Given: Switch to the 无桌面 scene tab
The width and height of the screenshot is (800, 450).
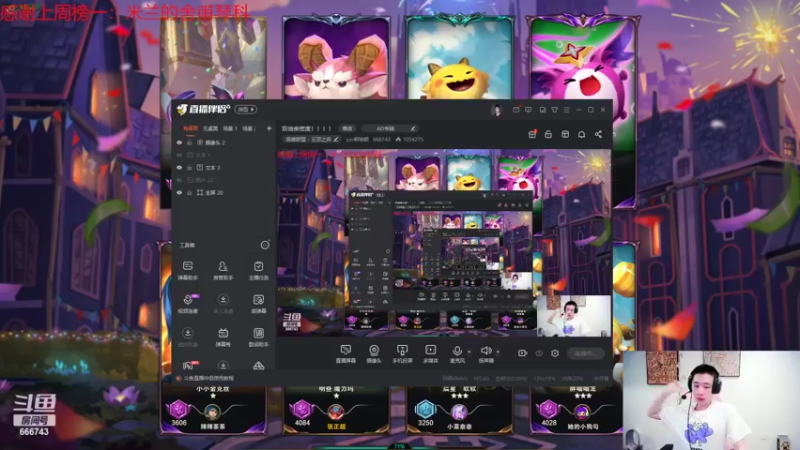Looking at the screenshot, I should [210, 129].
